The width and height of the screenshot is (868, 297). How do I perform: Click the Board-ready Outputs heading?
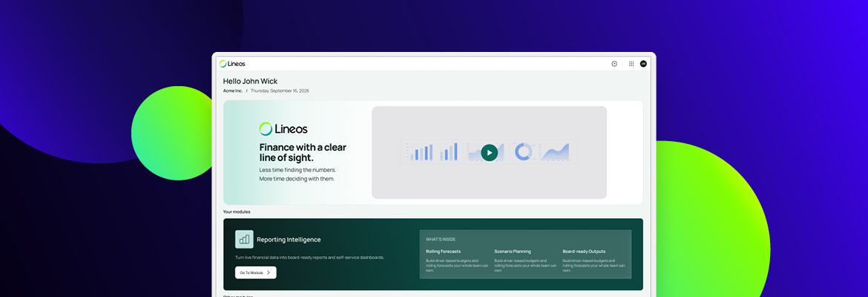[x=584, y=251]
